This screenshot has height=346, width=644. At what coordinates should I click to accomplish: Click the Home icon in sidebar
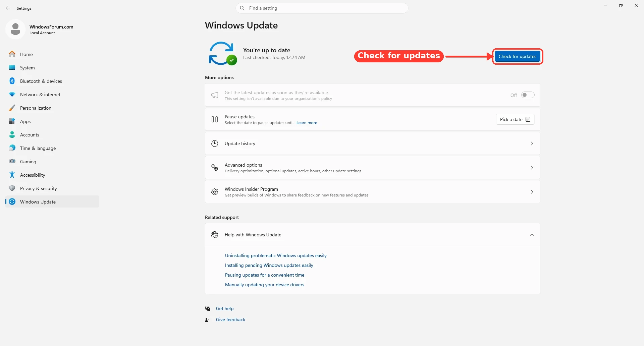[x=12, y=54]
